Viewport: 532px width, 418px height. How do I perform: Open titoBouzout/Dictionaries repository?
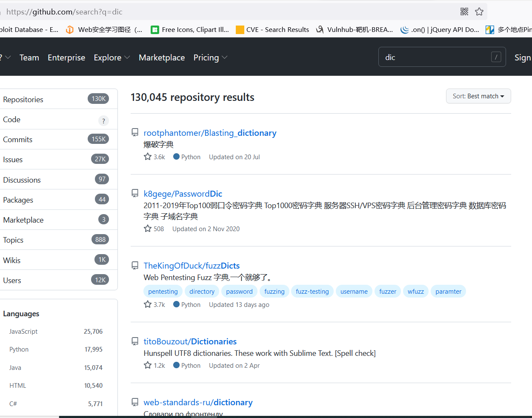pyautogui.click(x=190, y=341)
